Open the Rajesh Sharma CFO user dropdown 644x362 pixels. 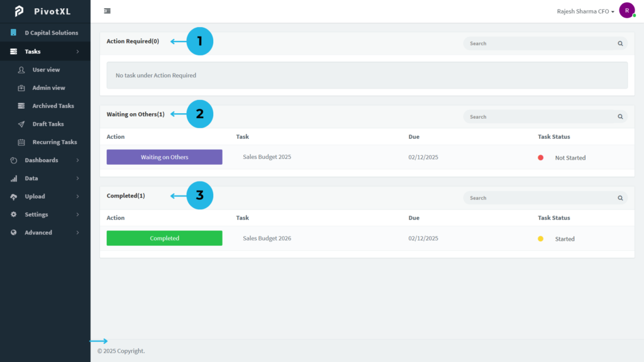(586, 11)
